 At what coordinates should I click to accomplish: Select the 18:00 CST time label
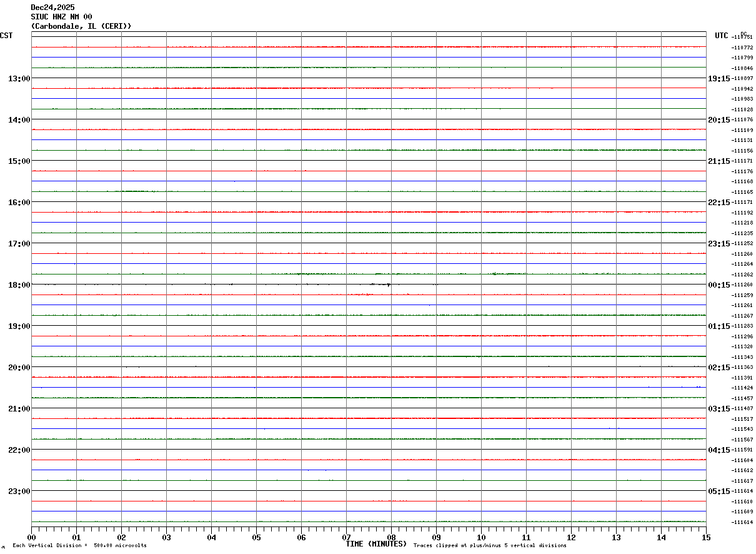click(19, 285)
